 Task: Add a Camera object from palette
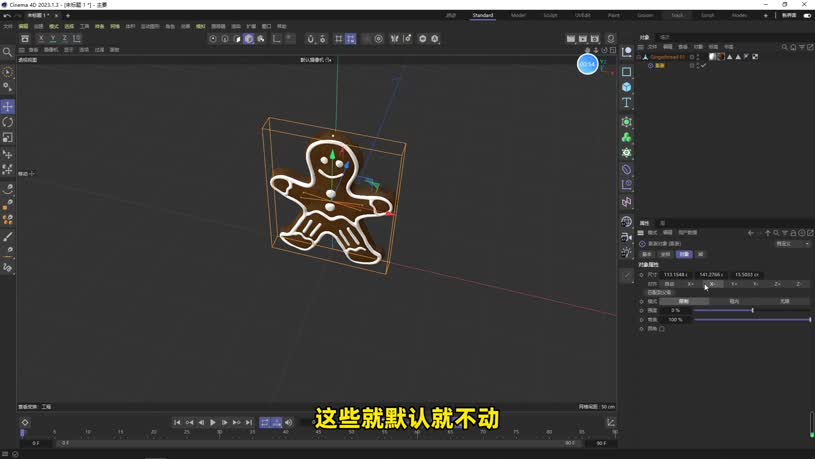[627, 237]
